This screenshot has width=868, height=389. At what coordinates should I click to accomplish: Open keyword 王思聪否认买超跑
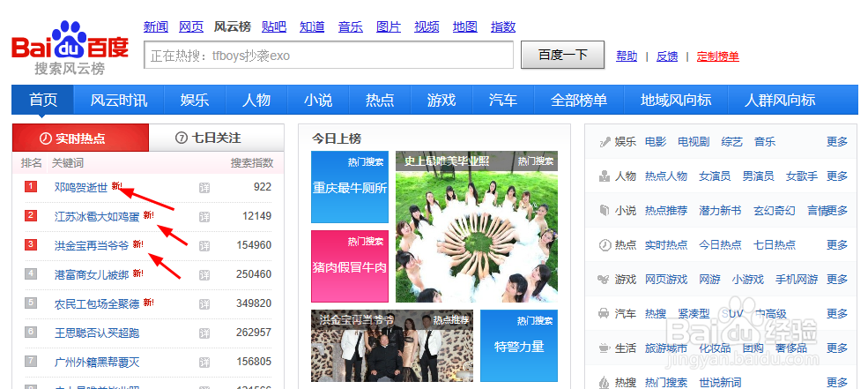click(97, 333)
